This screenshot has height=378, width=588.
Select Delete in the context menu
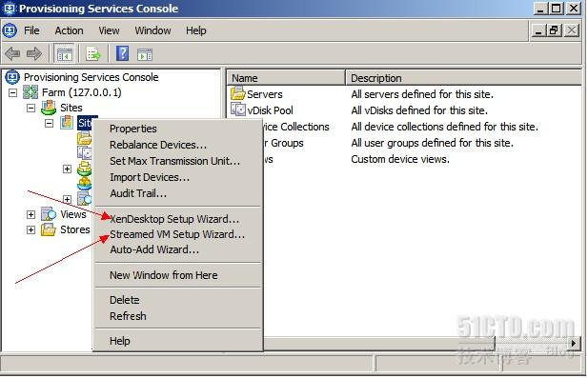178,300
